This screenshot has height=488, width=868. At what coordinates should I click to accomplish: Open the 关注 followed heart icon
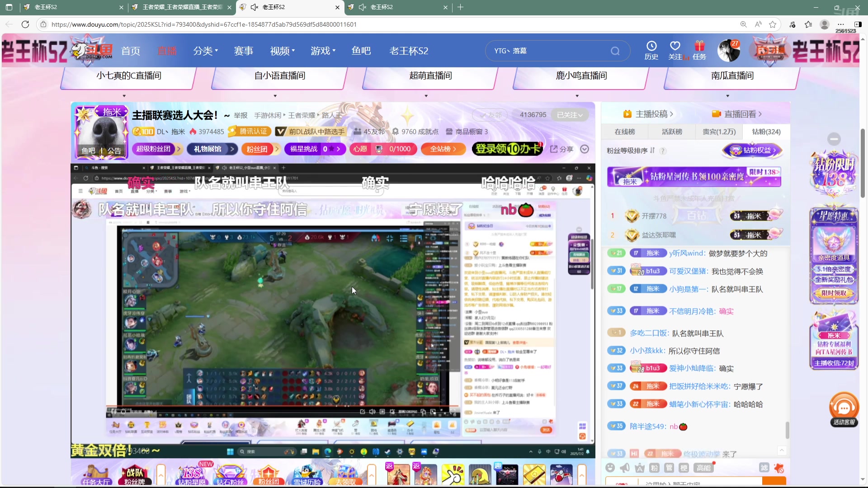point(675,50)
